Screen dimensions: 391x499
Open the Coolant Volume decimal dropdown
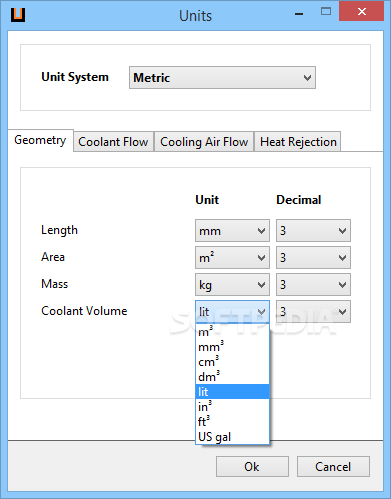coord(313,311)
